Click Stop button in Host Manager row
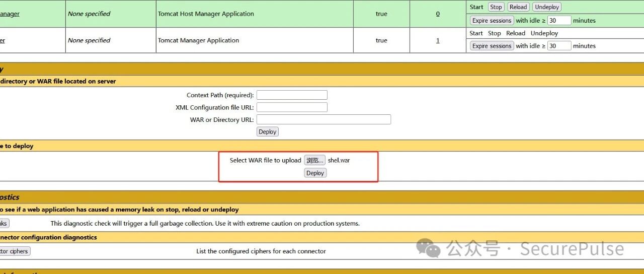Screen dimensions: 644x274 [496, 7]
